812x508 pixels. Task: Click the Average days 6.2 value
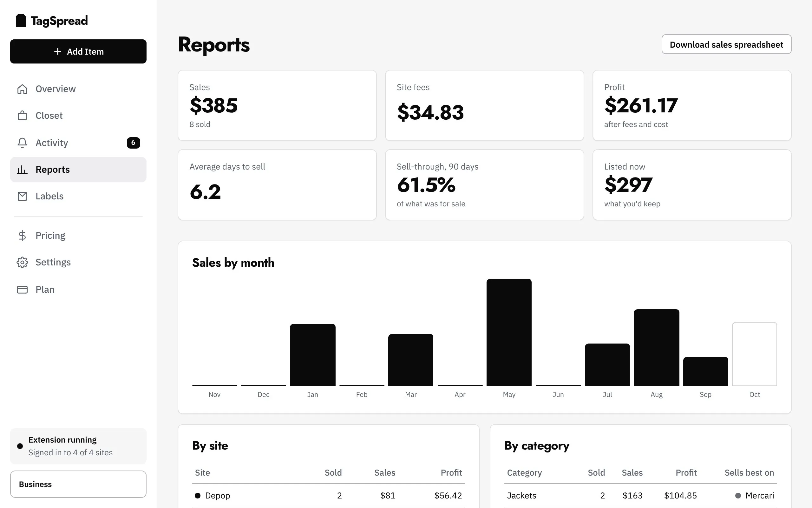click(x=205, y=192)
